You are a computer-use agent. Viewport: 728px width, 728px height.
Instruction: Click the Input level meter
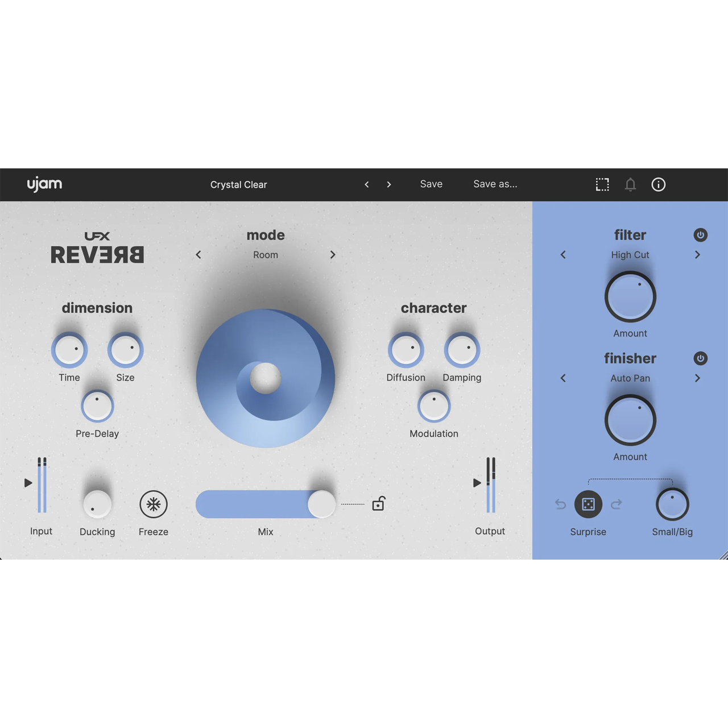42,485
